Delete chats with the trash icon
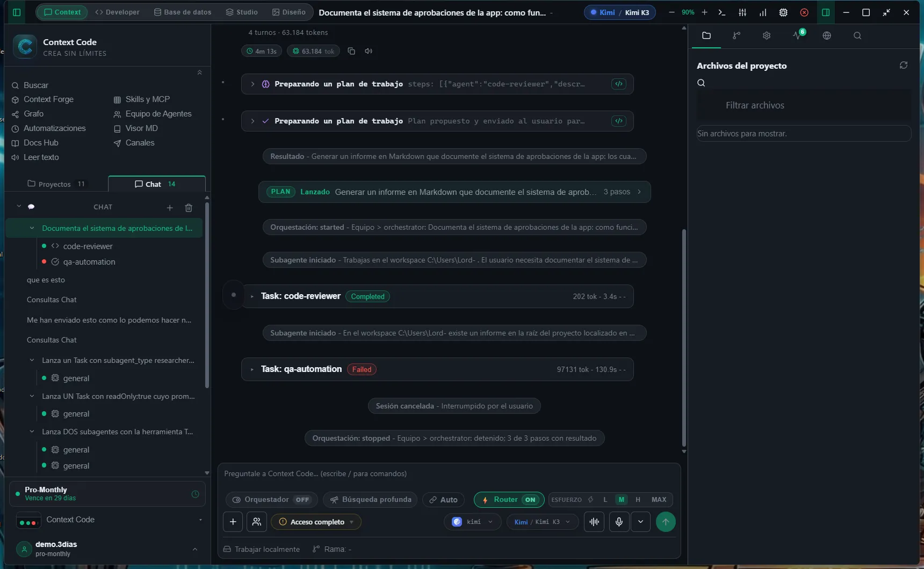 [189, 208]
